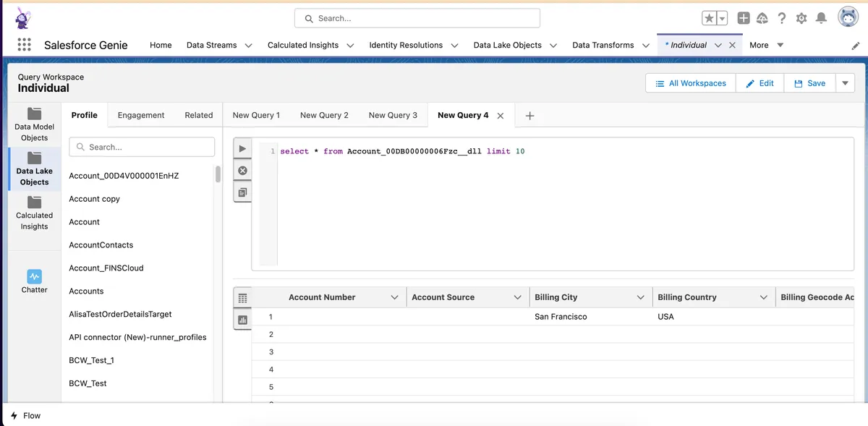This screenshot has height=426, width=868.
Task: Switch to the Related tab
Action: point(199,115)
